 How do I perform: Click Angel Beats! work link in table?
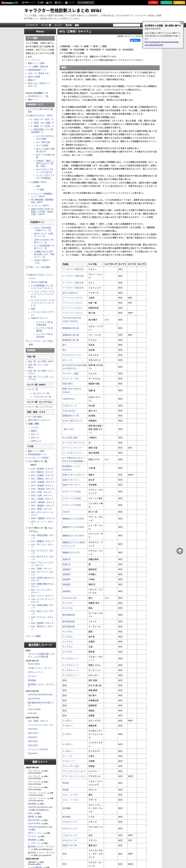[x=69, y=411]
